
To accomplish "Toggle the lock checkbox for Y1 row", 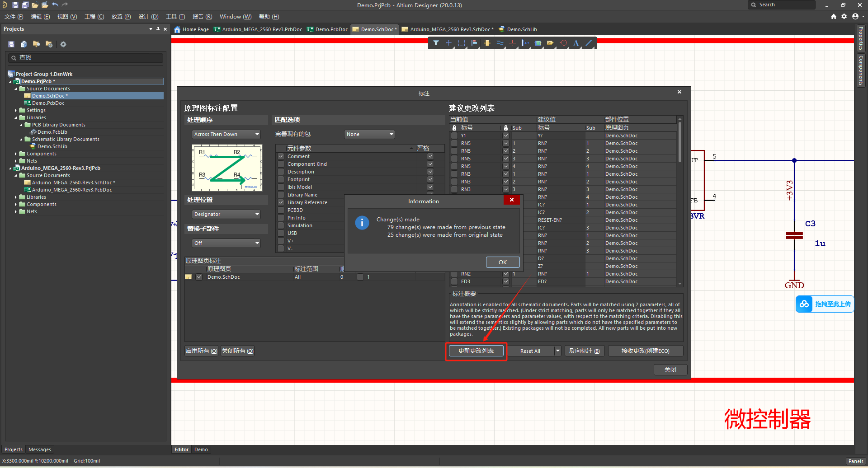I will [x=454, y=136].
